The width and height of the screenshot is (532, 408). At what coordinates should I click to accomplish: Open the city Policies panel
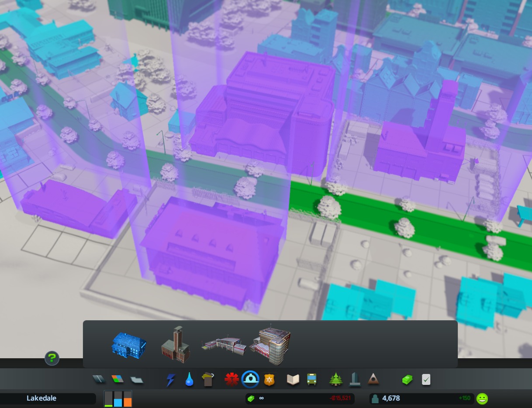(x=426, y=380)
